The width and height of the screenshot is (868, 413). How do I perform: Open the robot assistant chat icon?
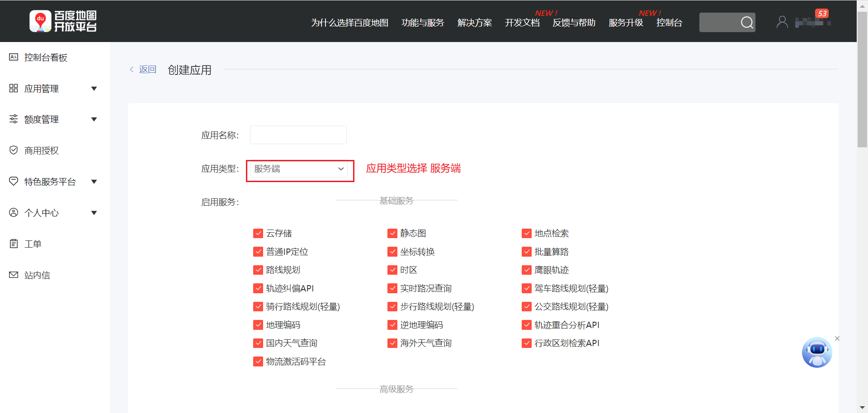pyautogui.click(x=816, y=352)
